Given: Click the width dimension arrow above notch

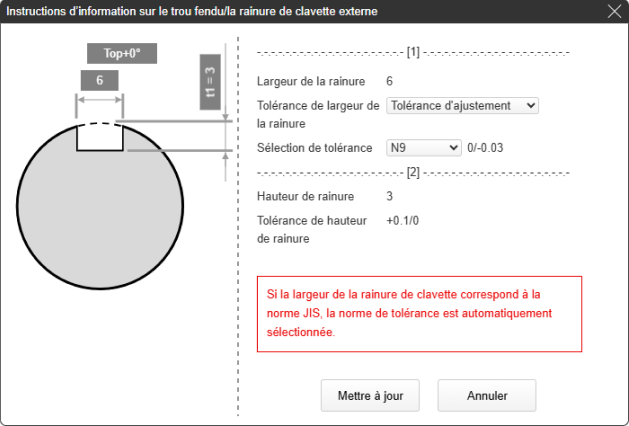Looking at the screenshot, I should click(x=100, y=100).
